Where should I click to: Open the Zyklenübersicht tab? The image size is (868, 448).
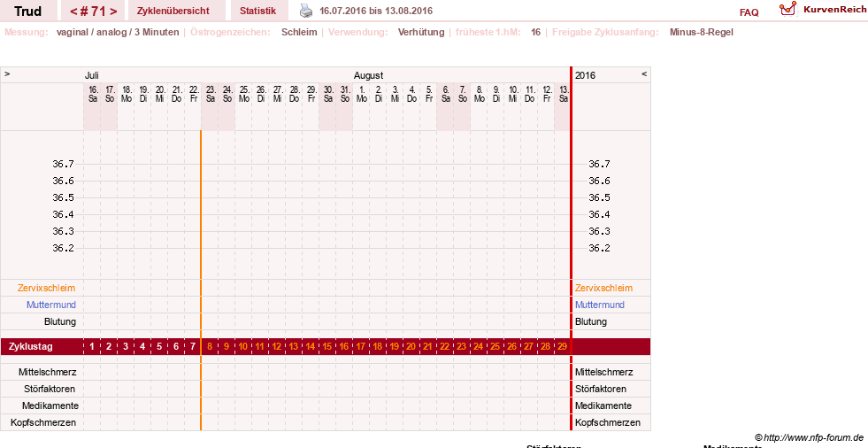[173, 11]
